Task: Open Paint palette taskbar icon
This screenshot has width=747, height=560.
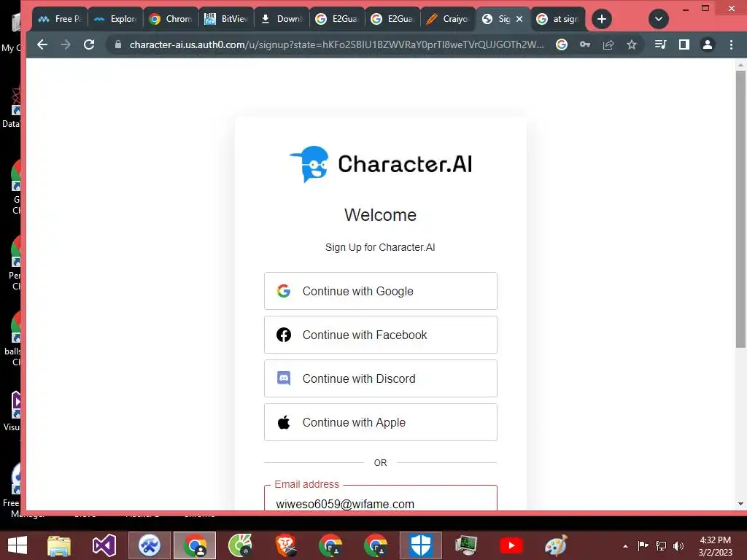Action: pos(556,545)
